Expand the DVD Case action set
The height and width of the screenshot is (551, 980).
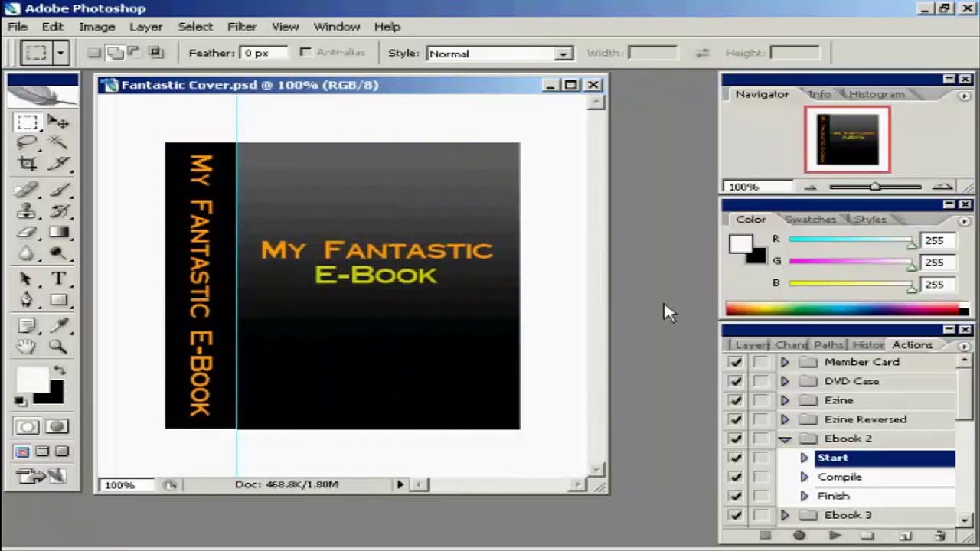point(785,381)
